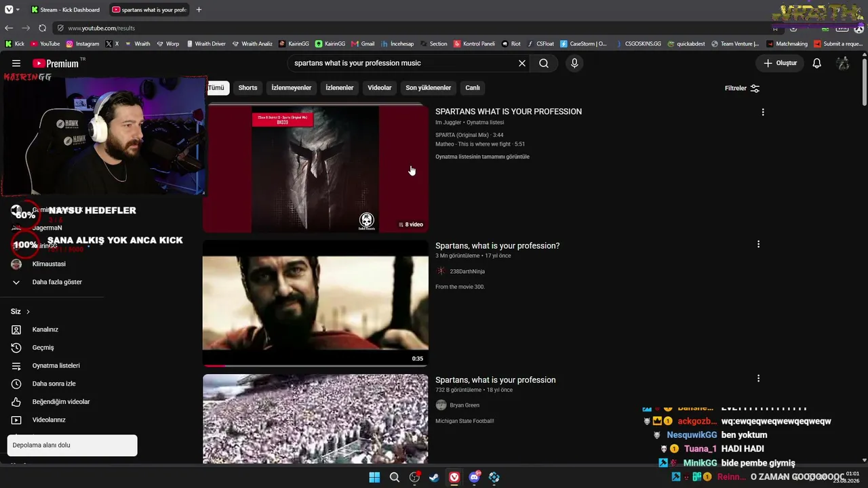This screenshot has width=868, height=488.
Task: Open the account avatar menu
Action: pyautogui.click(x=843, y=63)
